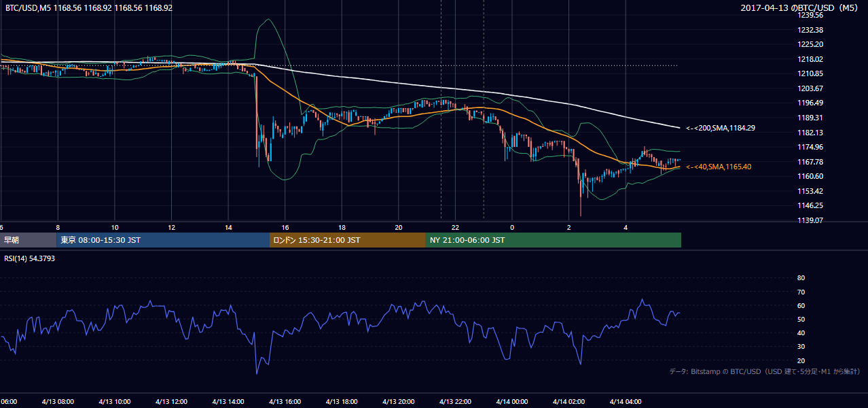Click the 4/13 14:00 date label
Viewport: 868px width, 408px height.
[228, 401]
